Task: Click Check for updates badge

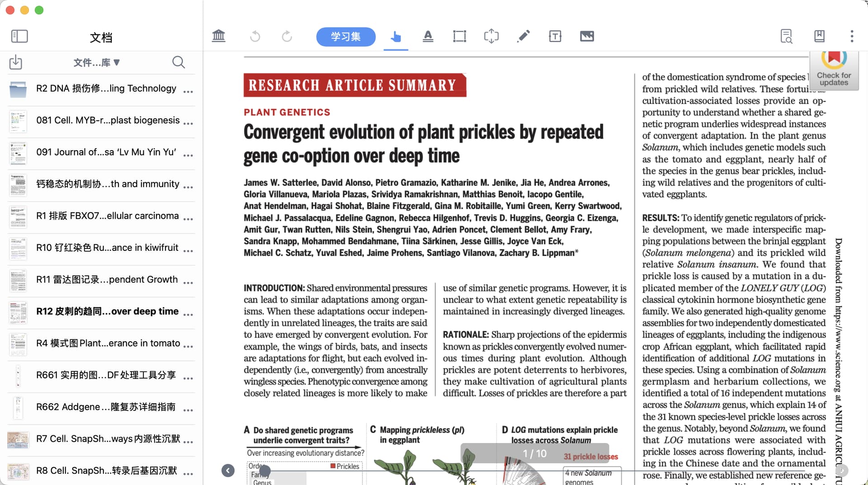Action: [x=834, y=71]
